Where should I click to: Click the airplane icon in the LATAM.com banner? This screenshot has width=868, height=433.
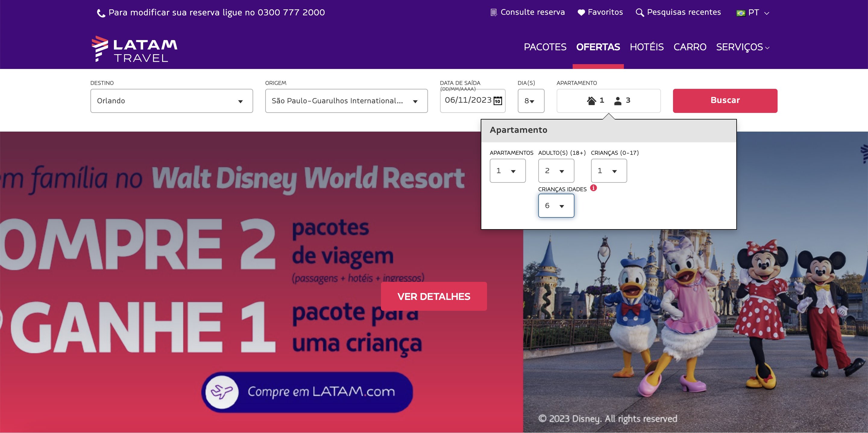coord(222,392)
